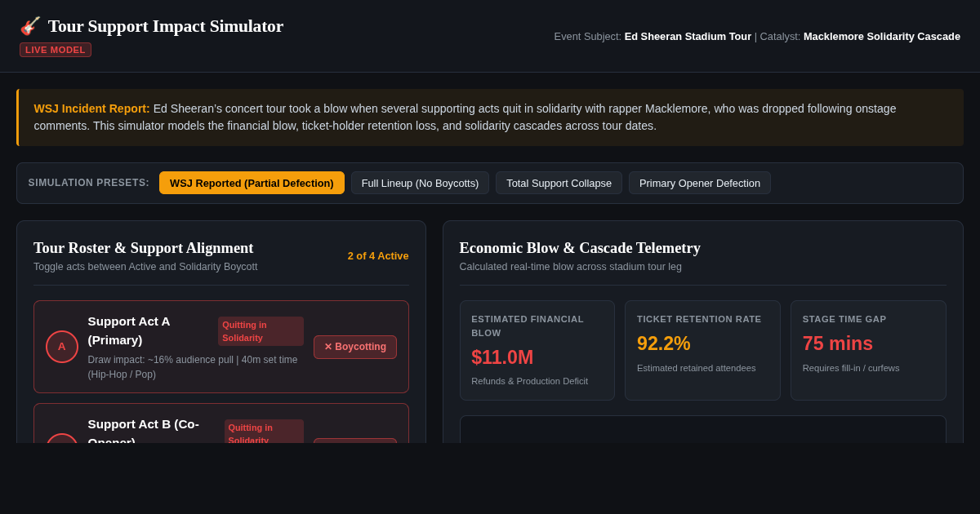
Task: Click the Ticket Retention Rate label
Action: [699, 319]
